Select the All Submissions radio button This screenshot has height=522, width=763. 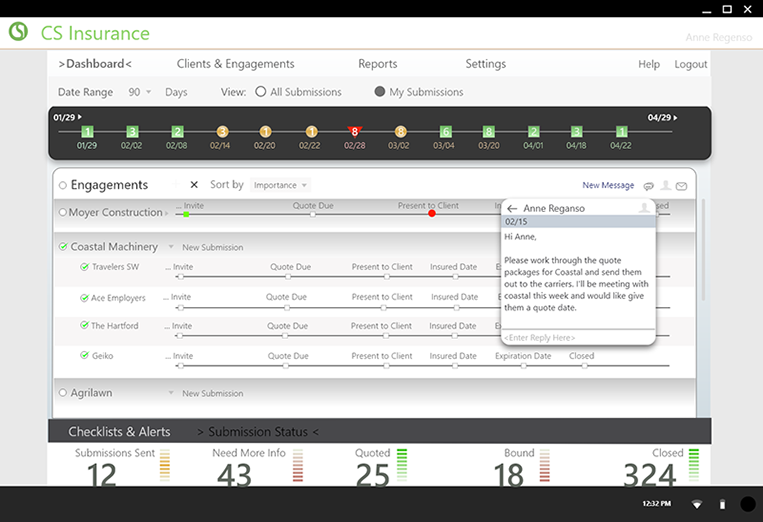pyautogui.click(x=261, y=92)
